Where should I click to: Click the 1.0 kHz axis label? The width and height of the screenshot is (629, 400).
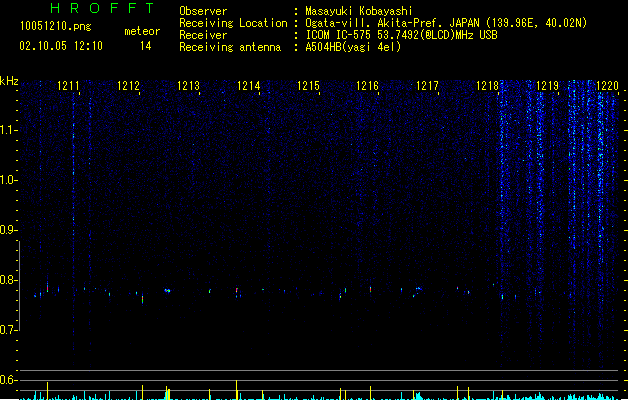coord(8,180)
